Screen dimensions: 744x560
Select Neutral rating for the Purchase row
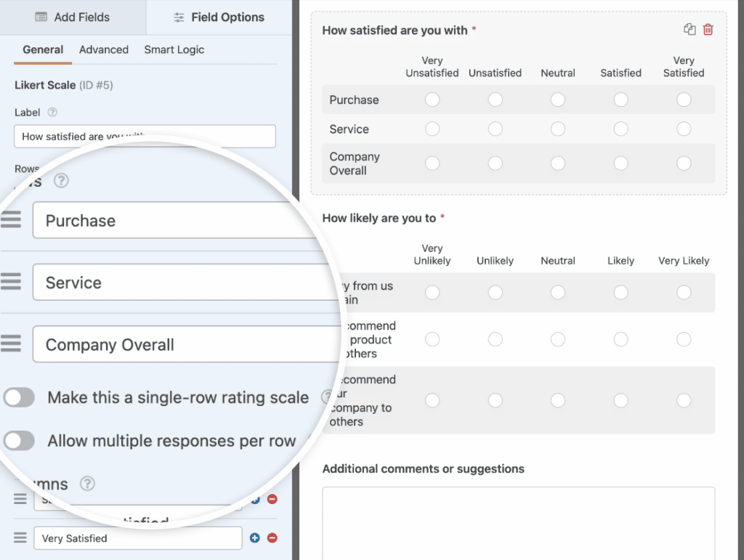point(557,100)
